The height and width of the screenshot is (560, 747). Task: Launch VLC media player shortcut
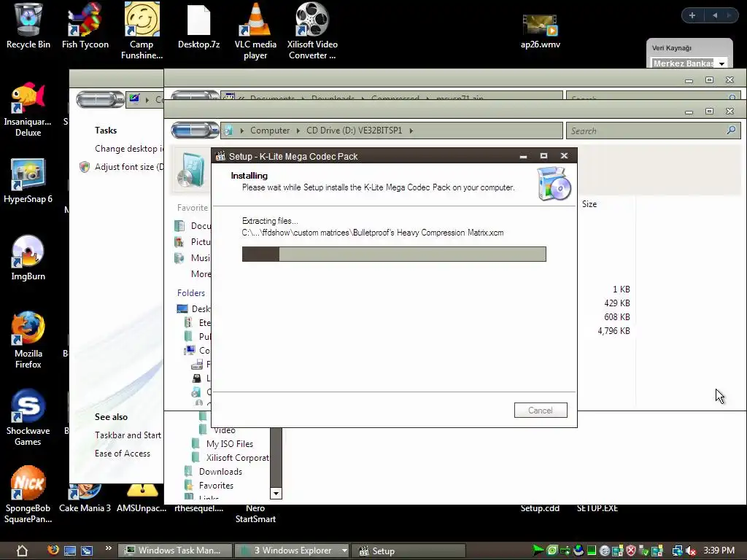(x=255, y=31)
